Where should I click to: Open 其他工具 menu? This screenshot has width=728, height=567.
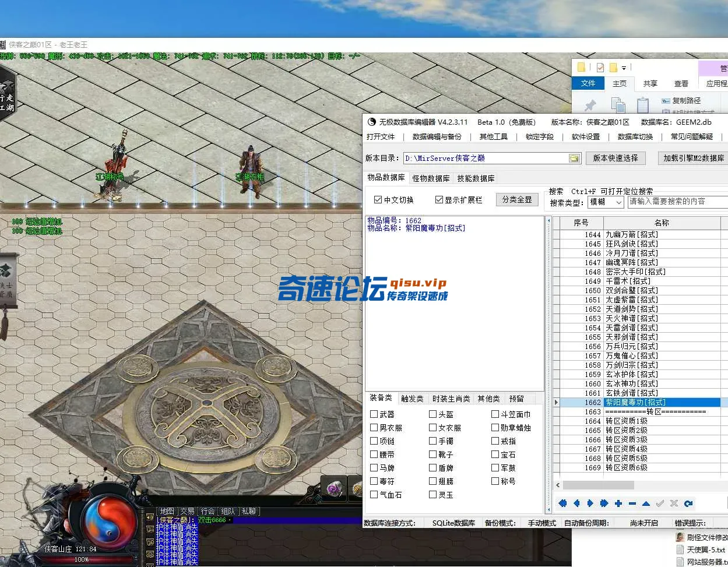pos(494,136)
